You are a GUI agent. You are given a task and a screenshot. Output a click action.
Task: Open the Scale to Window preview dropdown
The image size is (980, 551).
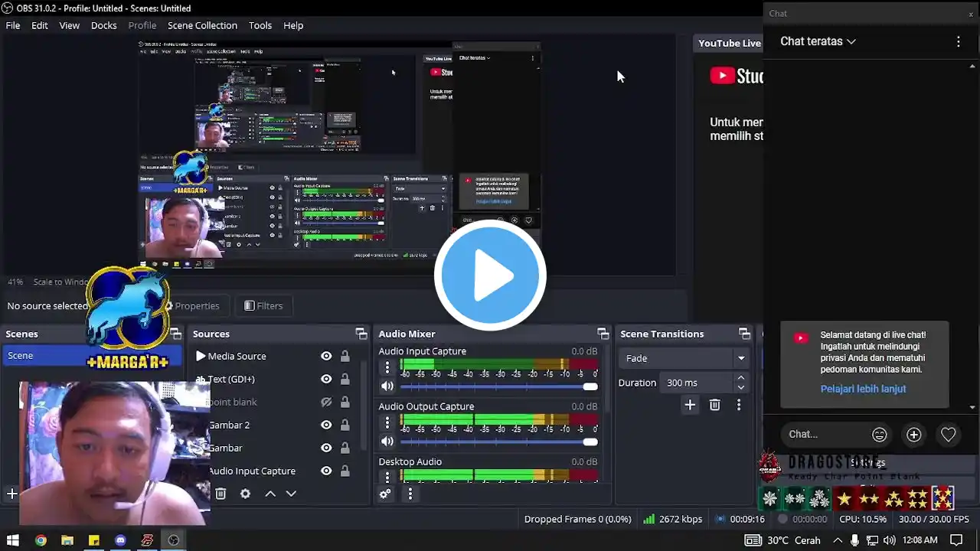[x=59, y=282]
